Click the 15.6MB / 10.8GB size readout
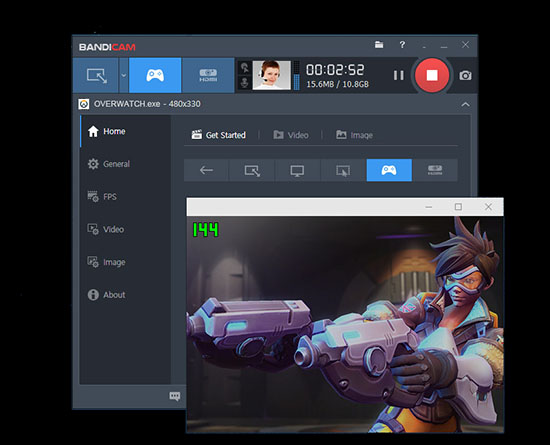550x445 pixels. tap(337, 85)
